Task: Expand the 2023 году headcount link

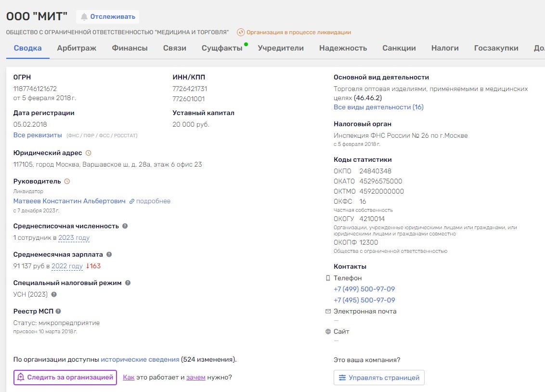Action: 74,238
